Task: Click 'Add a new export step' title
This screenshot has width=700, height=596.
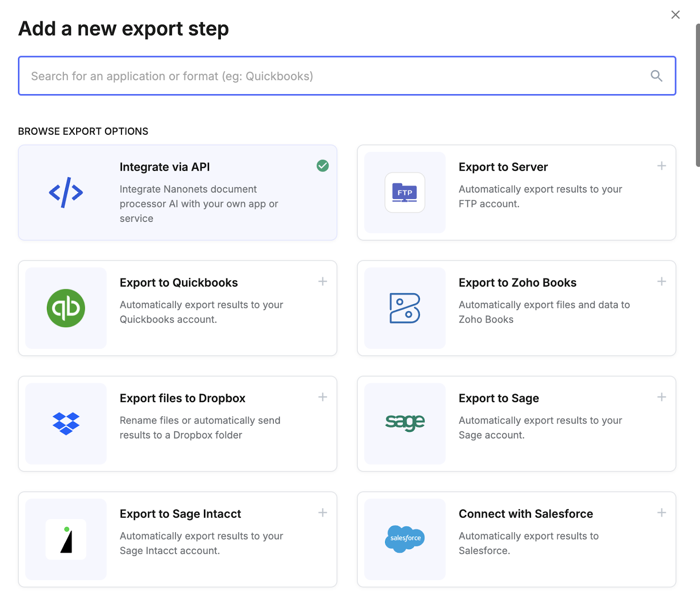Action: point(124,29)
